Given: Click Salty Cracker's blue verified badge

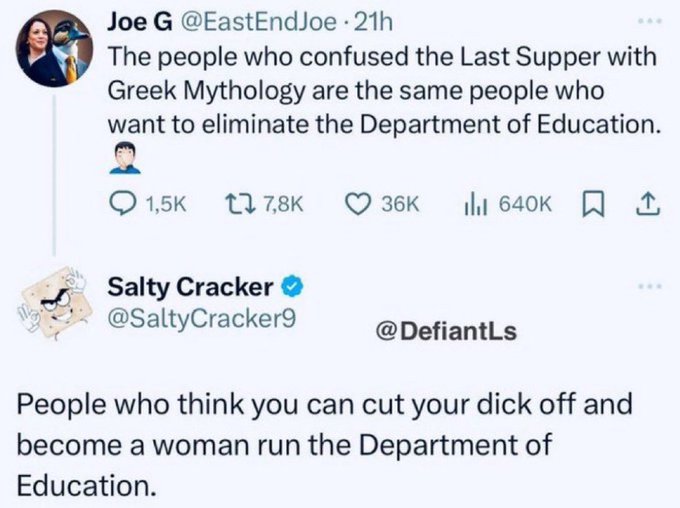Looking at the screenshot, I should click(293, 288).
